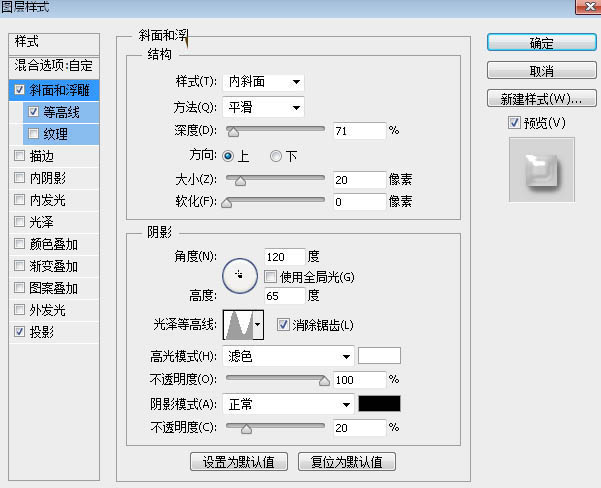Screen dimensions: 601x488
Task: Open the 阴影模式(A) dropdown showing 正常
Action: coord(288,404)
